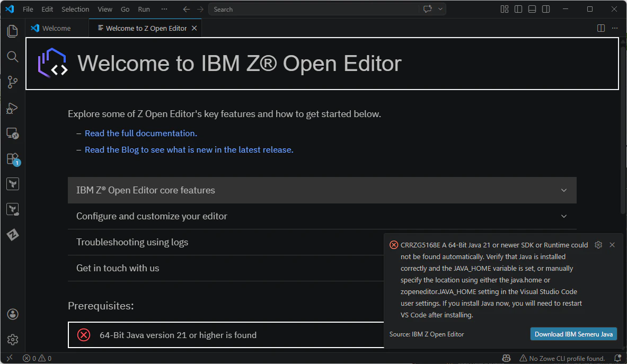This screenshot has height=364, width=627.
Task: Customize layout icon in title bar
Action: tap(505, 9)
